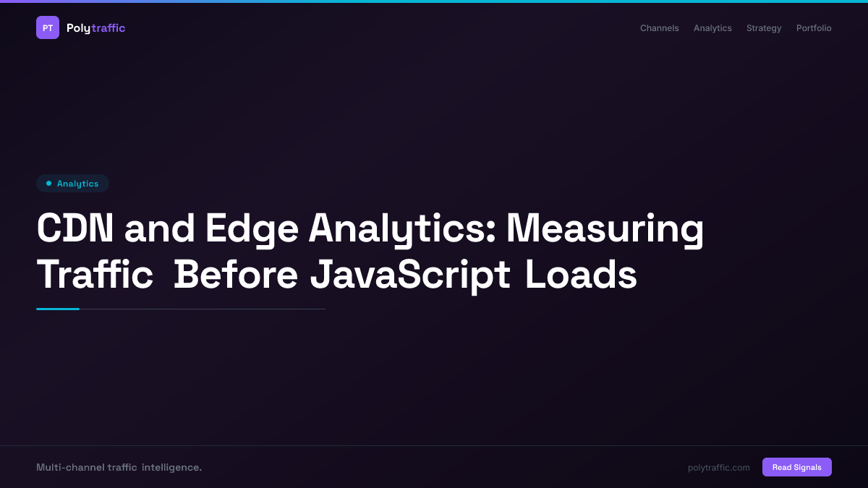Select the Polytraffic wordmark
Image resolution: width=868 pixels, height=488 pixels.
coord(95,27)
